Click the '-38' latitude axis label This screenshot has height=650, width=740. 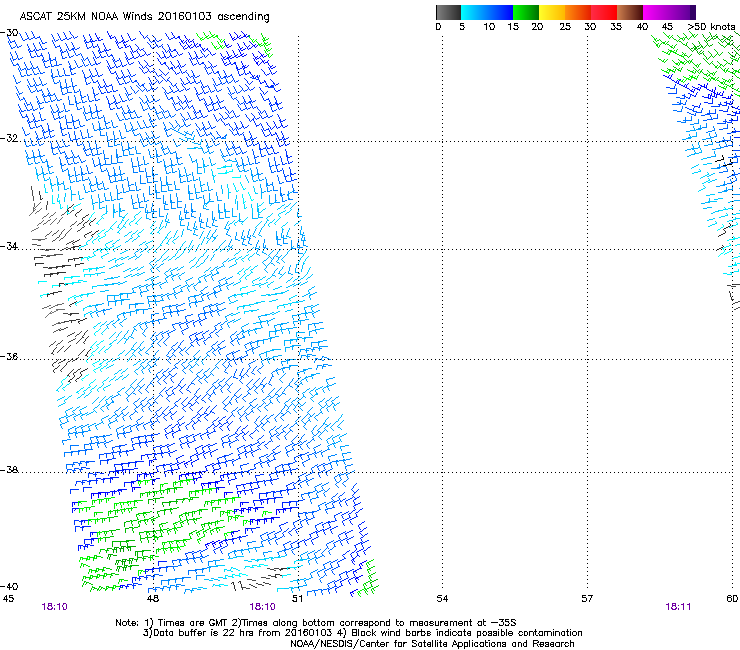click(x=9, y=470)
